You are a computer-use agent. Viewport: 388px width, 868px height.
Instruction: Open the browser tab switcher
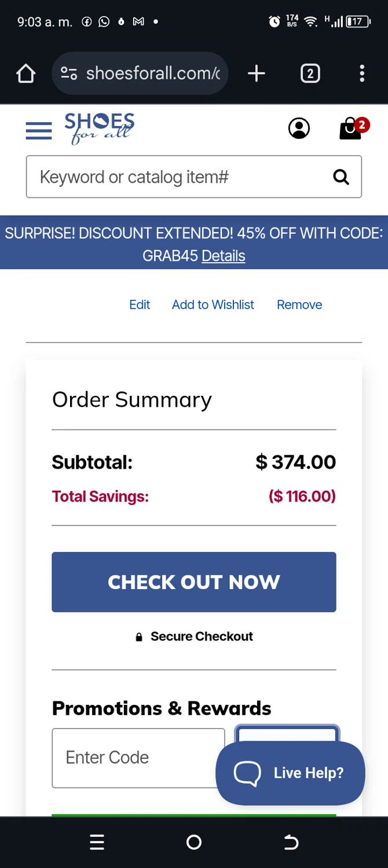click(x=310, y=73)
